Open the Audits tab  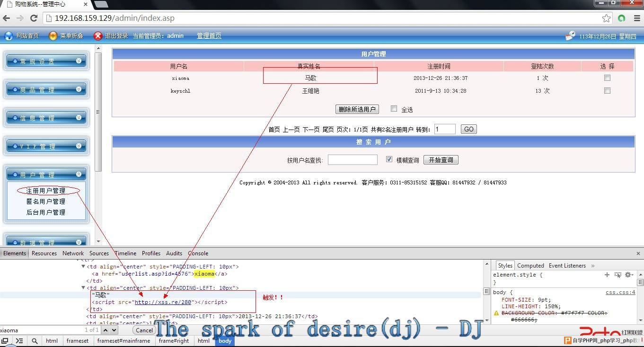point(174,253)
